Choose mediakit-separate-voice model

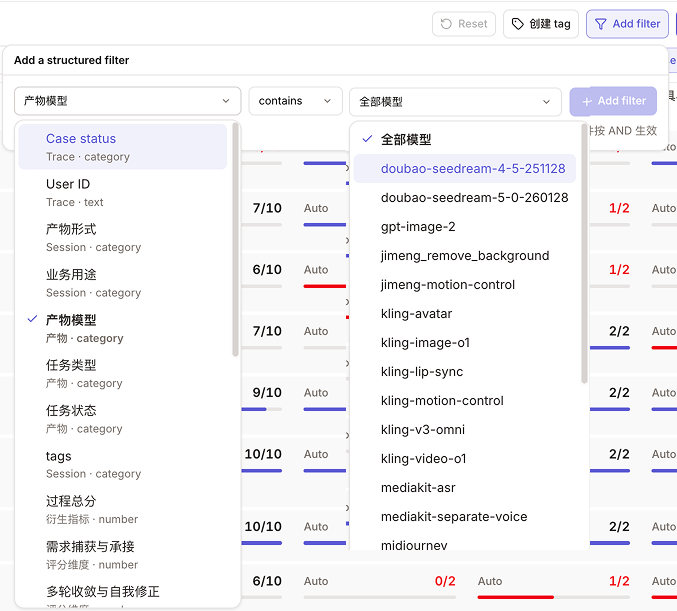click(x=465, y=516)
